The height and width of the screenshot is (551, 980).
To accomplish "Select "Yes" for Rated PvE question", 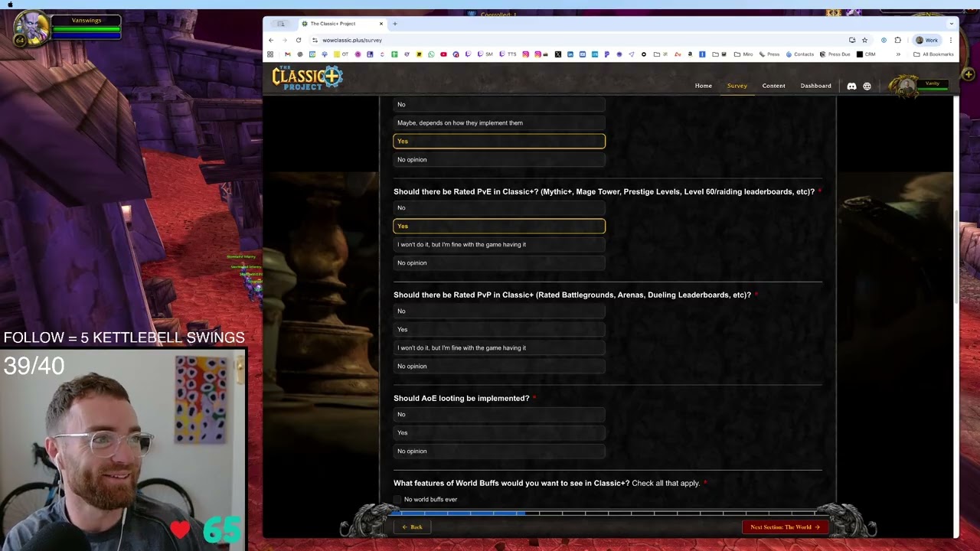I will [499, 226].
